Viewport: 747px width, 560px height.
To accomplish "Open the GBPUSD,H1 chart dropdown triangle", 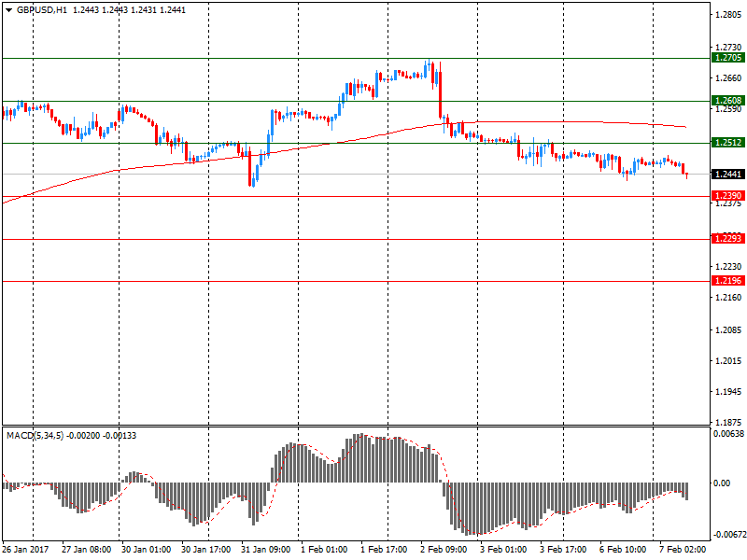I will click(8, 10).
